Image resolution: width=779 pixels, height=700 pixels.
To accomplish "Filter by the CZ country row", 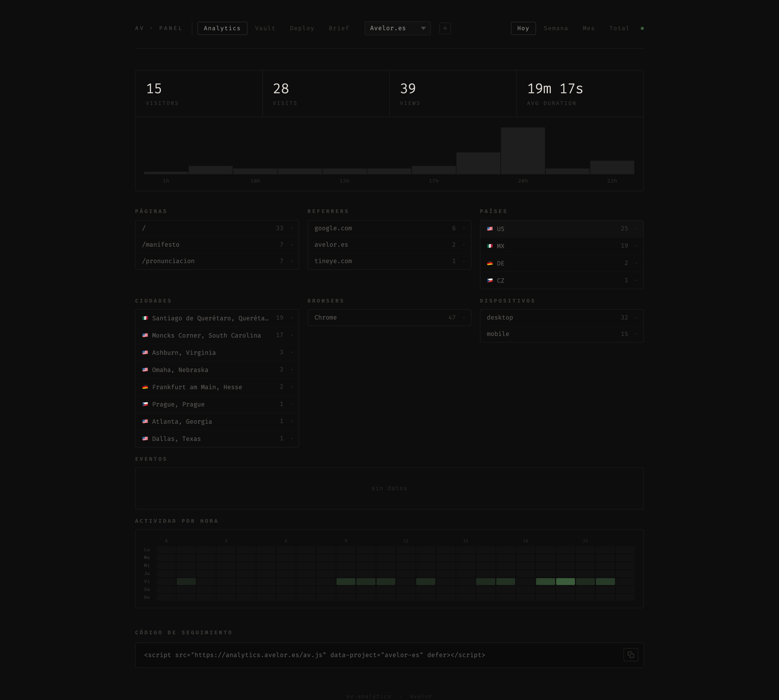I will click(562, 280).
